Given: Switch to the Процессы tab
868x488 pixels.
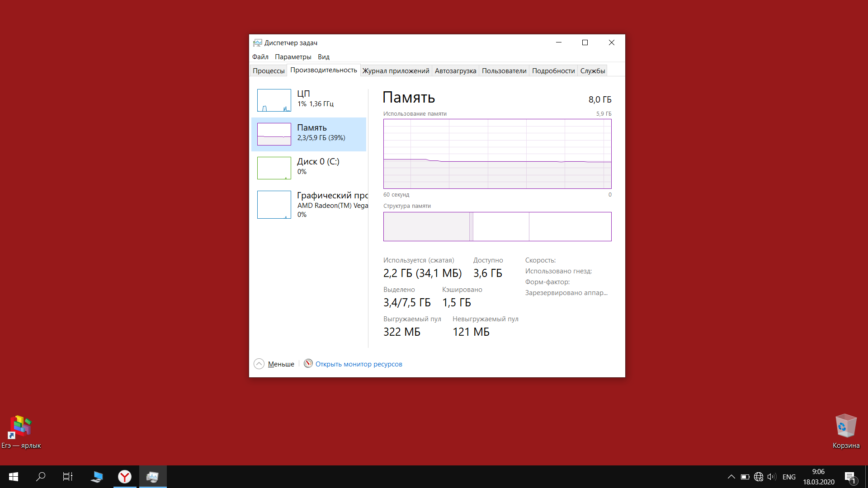Looking at the screenshot, I should (269, 71).
